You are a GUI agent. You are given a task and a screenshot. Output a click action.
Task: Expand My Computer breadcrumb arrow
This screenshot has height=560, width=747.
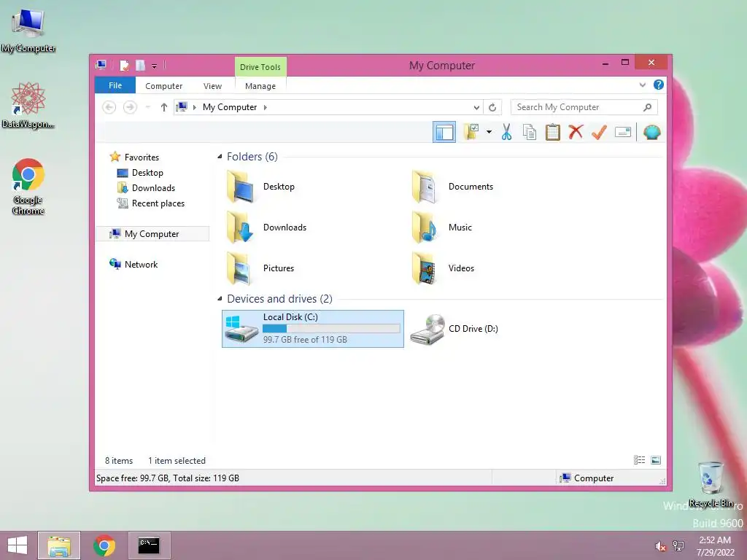coord(266,107)
